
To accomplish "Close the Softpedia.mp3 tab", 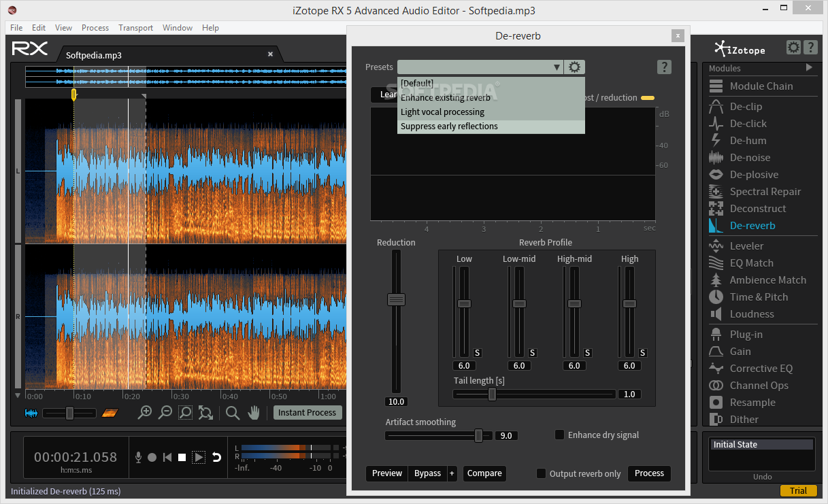I will tap(270, 54).
